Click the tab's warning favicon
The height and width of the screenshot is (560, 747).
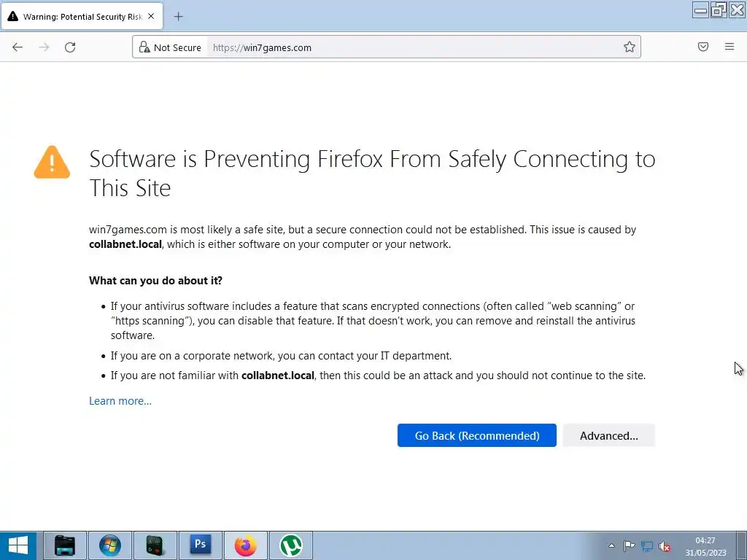pos(13,16)
